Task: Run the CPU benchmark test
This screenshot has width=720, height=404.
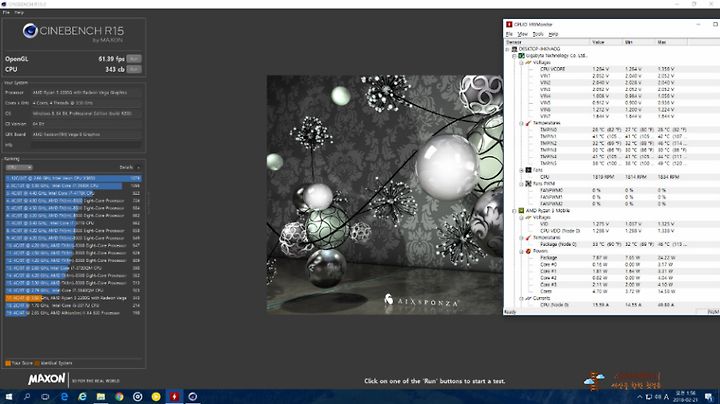Action: (x=134, y=69)
